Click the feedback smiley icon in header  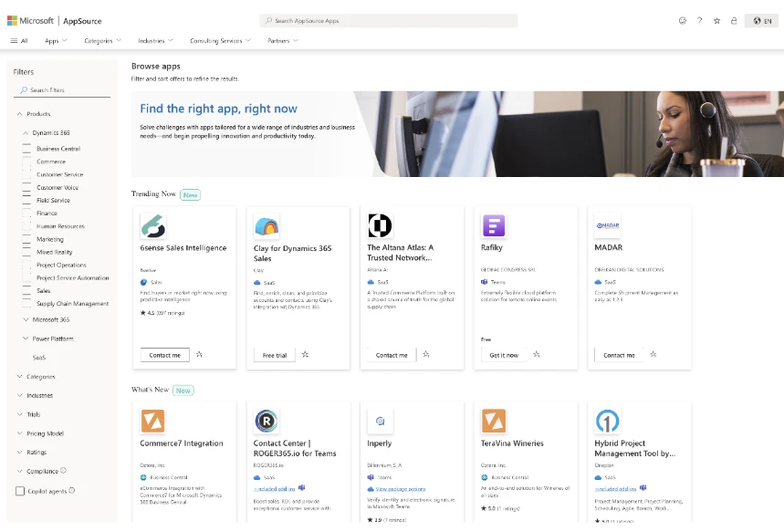683,20
